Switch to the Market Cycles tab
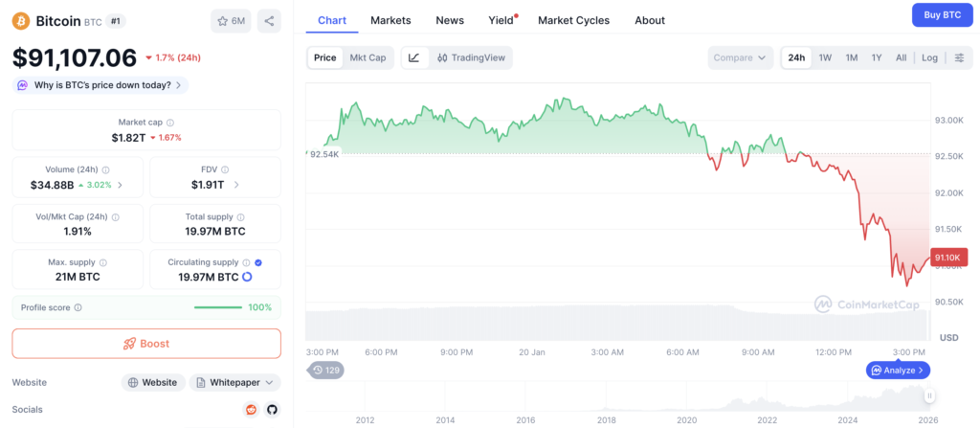980x428 pixels. pyautogui.click(x=573, y=20)
